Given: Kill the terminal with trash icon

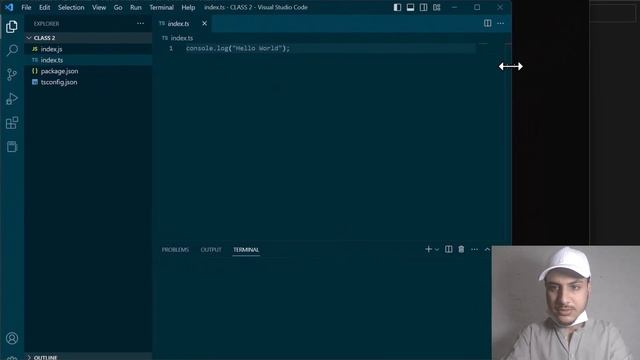Looking at the screenshot, I should click(461, 249).
